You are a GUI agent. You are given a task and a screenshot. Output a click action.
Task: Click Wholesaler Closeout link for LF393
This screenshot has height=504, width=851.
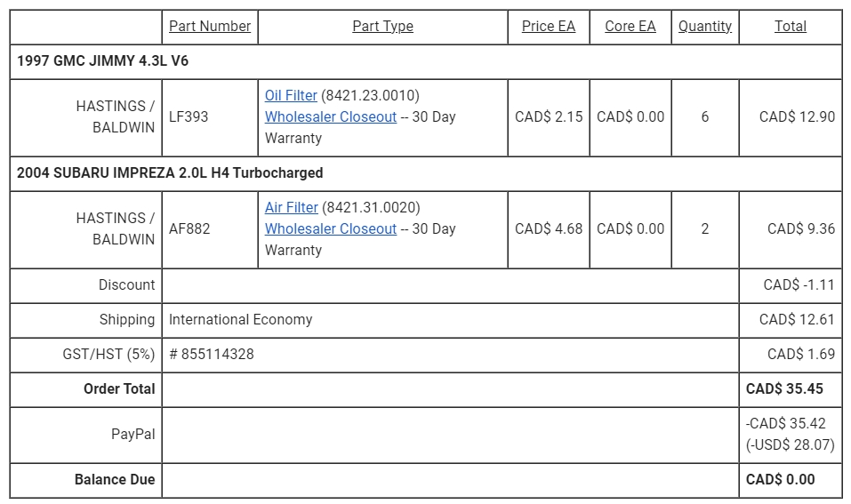(331, 116)
